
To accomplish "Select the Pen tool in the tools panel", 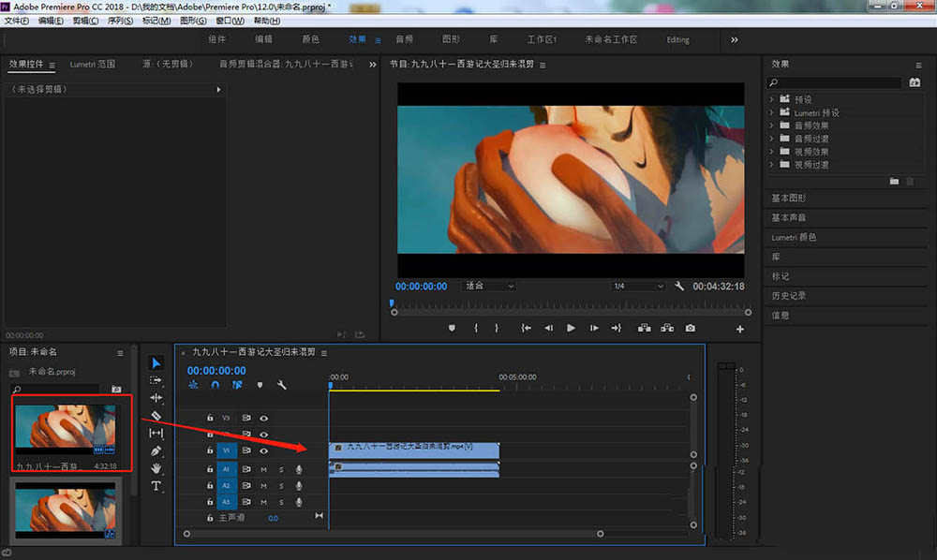I will click(156, 451).
